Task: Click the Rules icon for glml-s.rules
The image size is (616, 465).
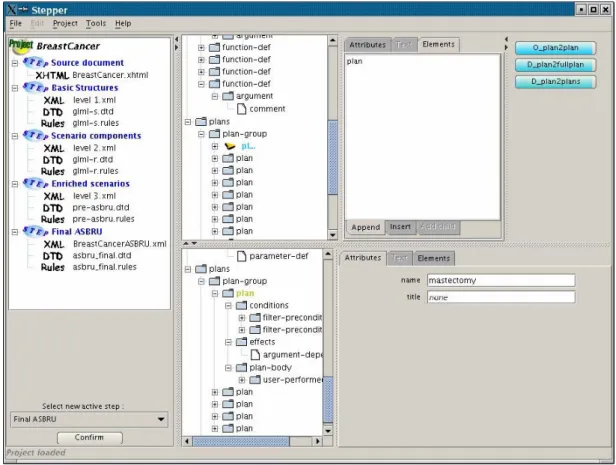Action: click(53, 123)
